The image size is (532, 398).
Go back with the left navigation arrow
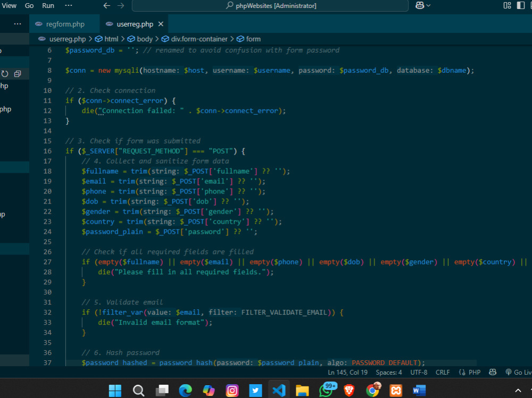click(106, 6)
